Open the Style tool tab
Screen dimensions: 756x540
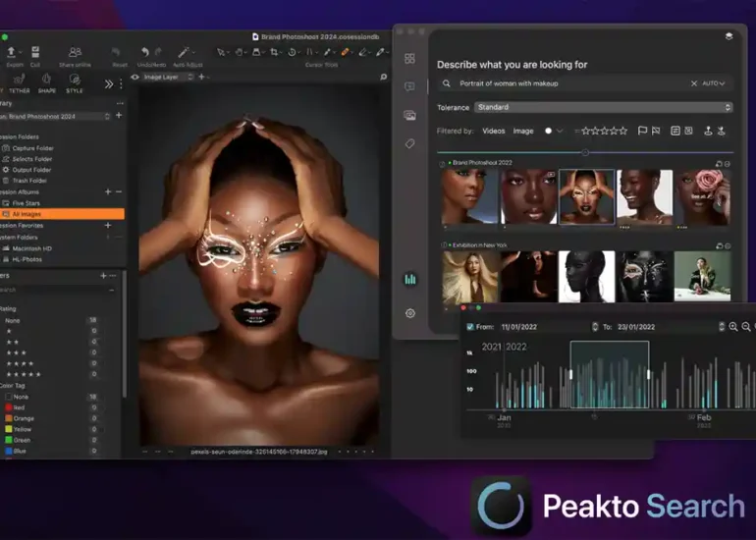[75, 82]
